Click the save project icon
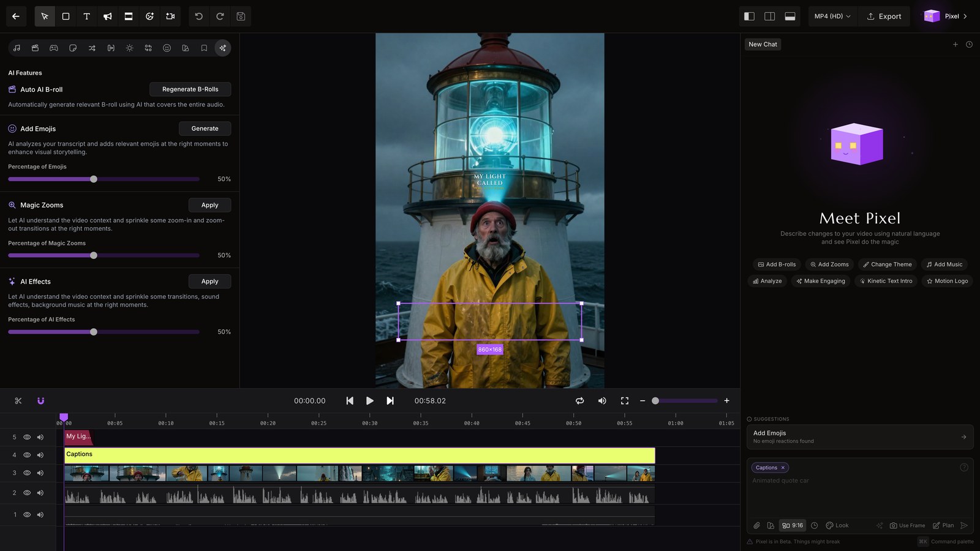The height and width of the screenshot is (551, 980). 241,17
